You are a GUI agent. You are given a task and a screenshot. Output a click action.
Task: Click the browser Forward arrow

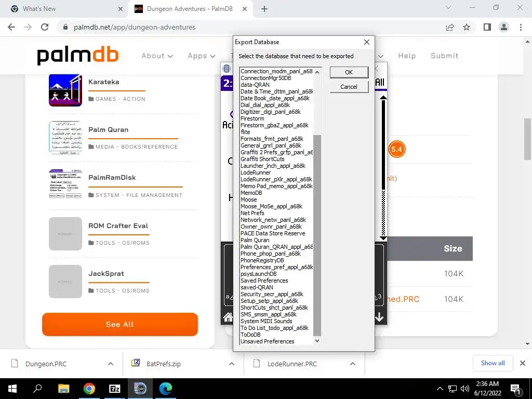[x=28, y=27]
